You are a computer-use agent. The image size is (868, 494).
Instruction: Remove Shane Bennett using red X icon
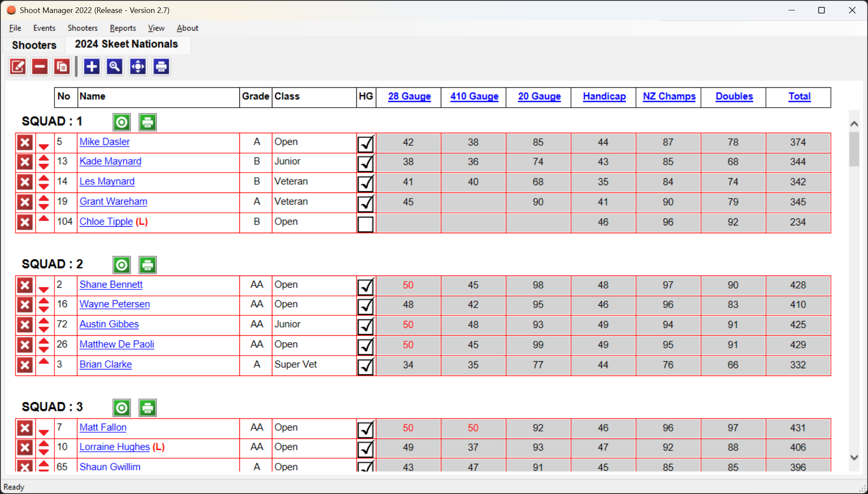coord(25,285)
